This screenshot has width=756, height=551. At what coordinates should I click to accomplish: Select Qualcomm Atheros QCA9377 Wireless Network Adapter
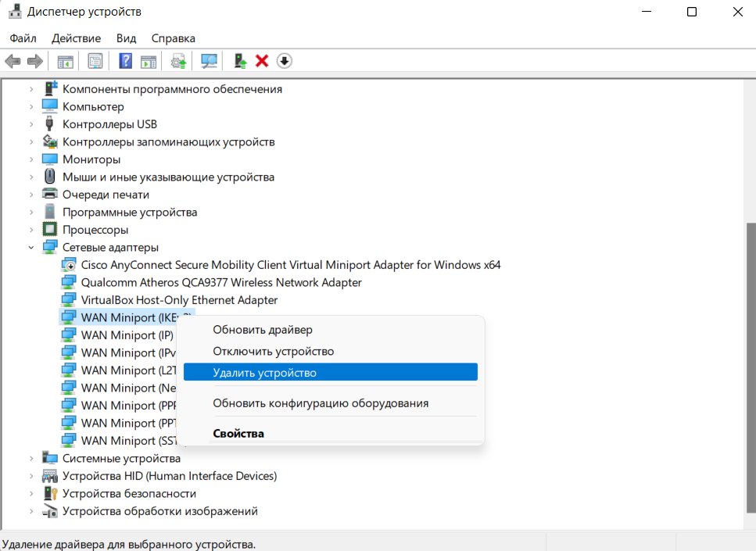221,283
